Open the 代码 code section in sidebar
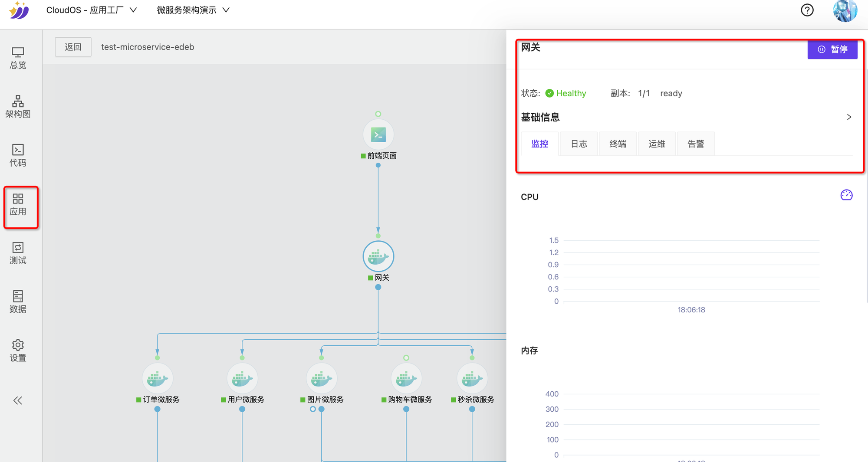The height and width of the screenshot is (462, 868). point(17,155)
